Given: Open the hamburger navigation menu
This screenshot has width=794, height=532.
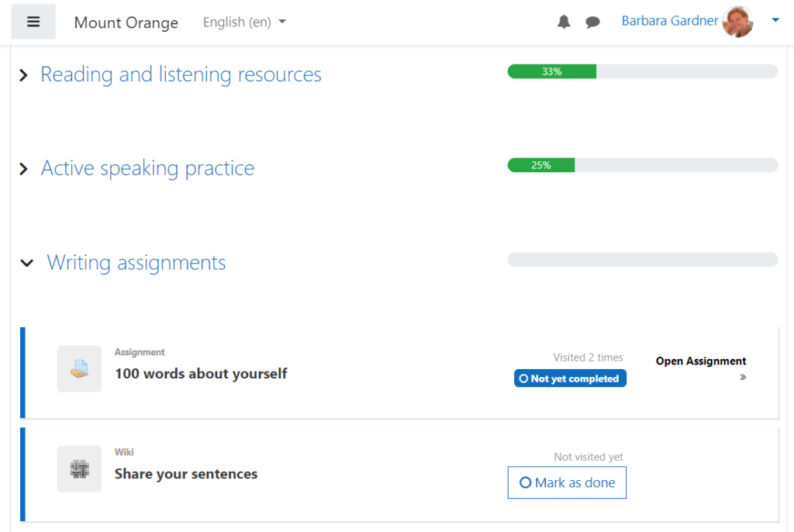Looking at the screenshot, I should pyautogui.click(x=33, y=22).
